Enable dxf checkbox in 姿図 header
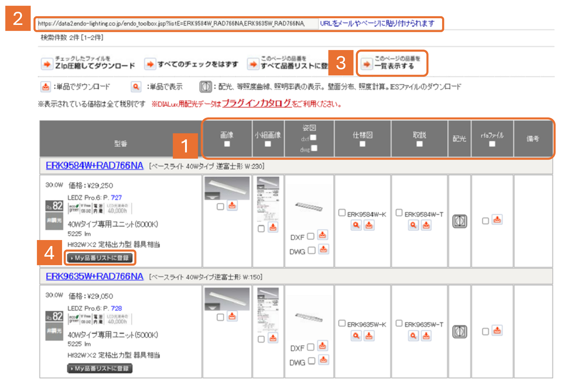This screenshot has width=563, height=392. [313, 137]
